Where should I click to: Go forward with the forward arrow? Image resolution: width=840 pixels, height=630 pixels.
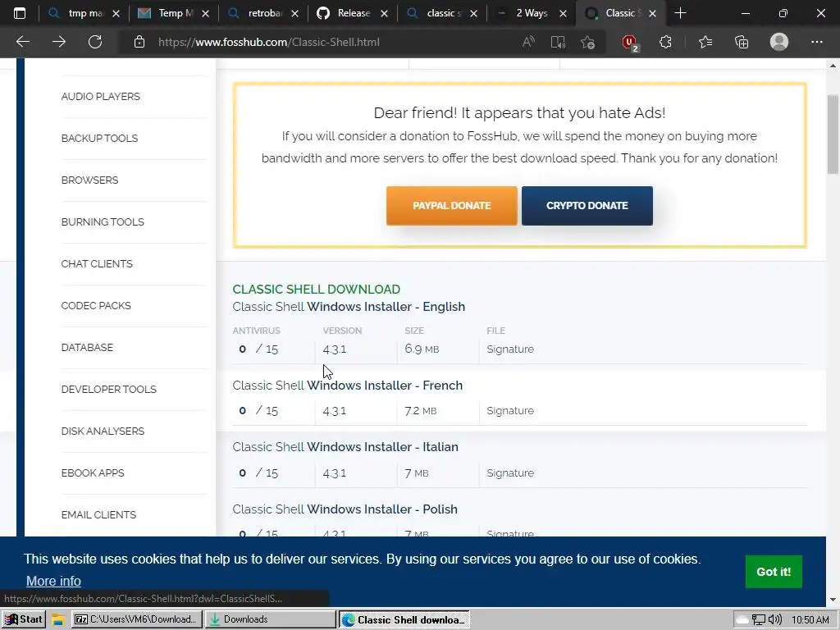point(59,42)
